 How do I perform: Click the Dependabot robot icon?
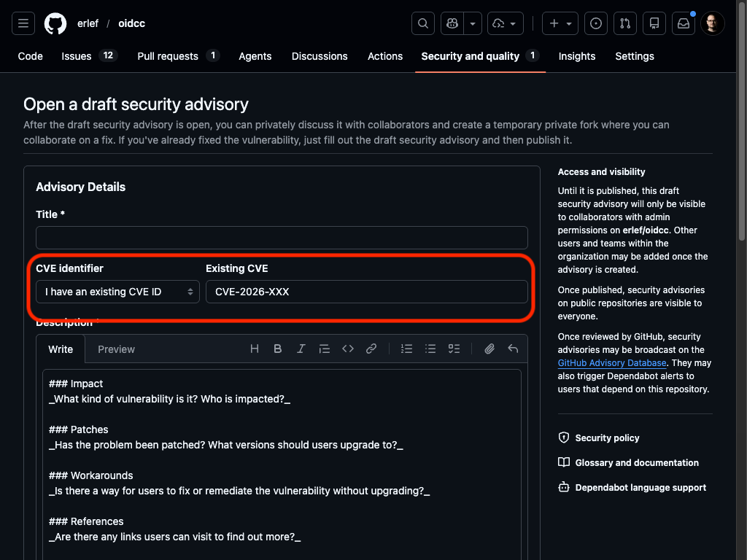pyautogui.click(x=564, y=487)
